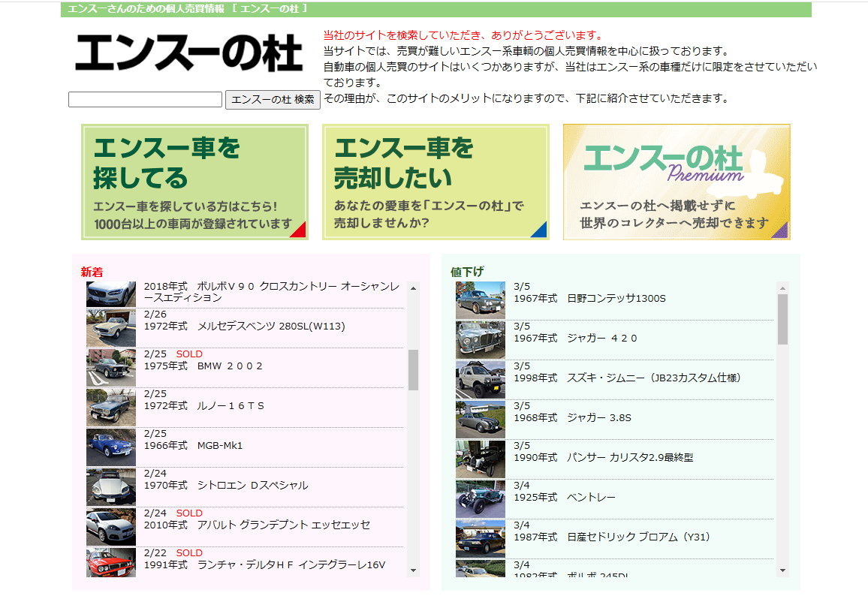Click the 新着 list scrollbar thumb
Screen dimensions: 868x599
[x=413, y=370]
